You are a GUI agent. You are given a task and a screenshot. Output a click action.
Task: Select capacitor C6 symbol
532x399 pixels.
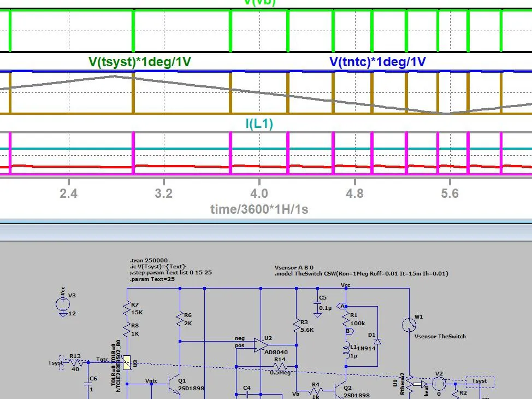88,384
